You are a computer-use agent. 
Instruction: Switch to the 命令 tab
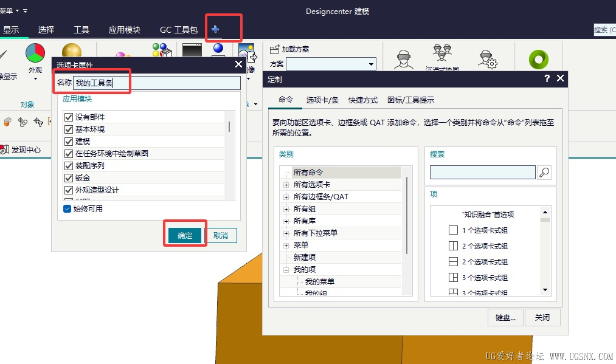pos(286,100)
